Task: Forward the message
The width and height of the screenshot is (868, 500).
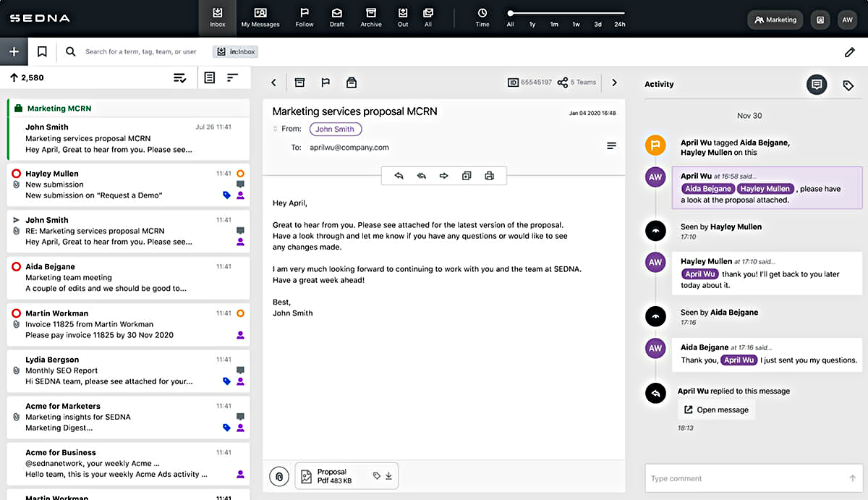Action: point(444,176)
